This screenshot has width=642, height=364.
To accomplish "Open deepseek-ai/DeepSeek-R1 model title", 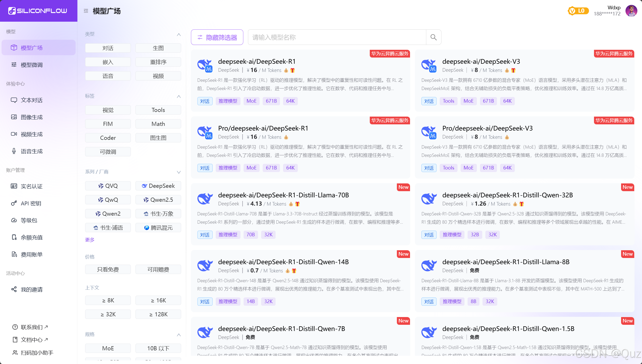I will 257,61.
